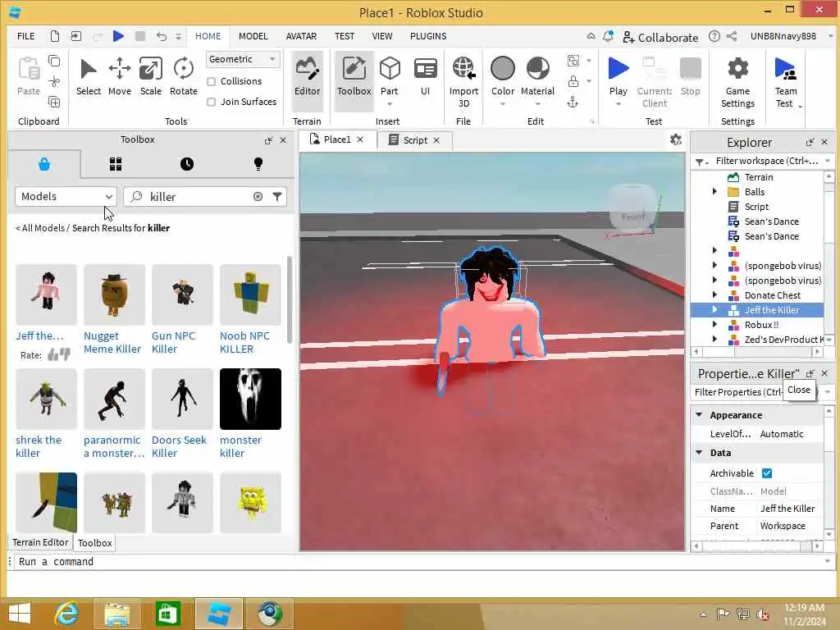The width and height of the screenshot is (840, 630).
Task: Select the monster killer thumbnail
Action: coord(250,399)
